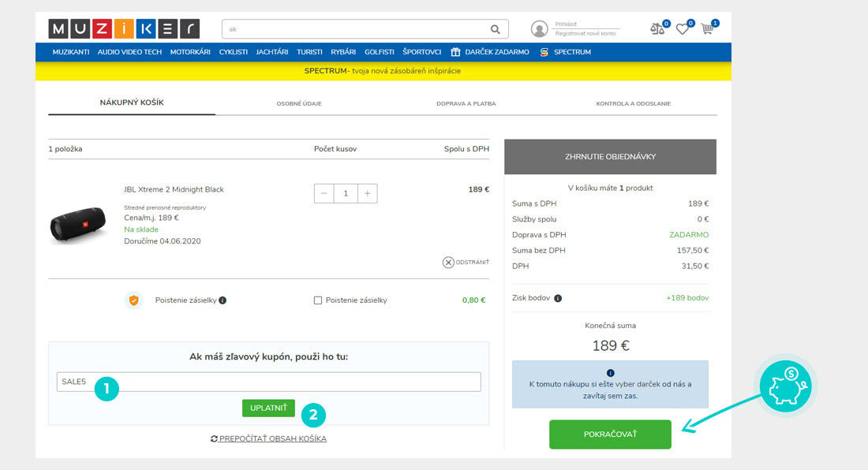Go to the Kontrola a odoslanie step

634,103
